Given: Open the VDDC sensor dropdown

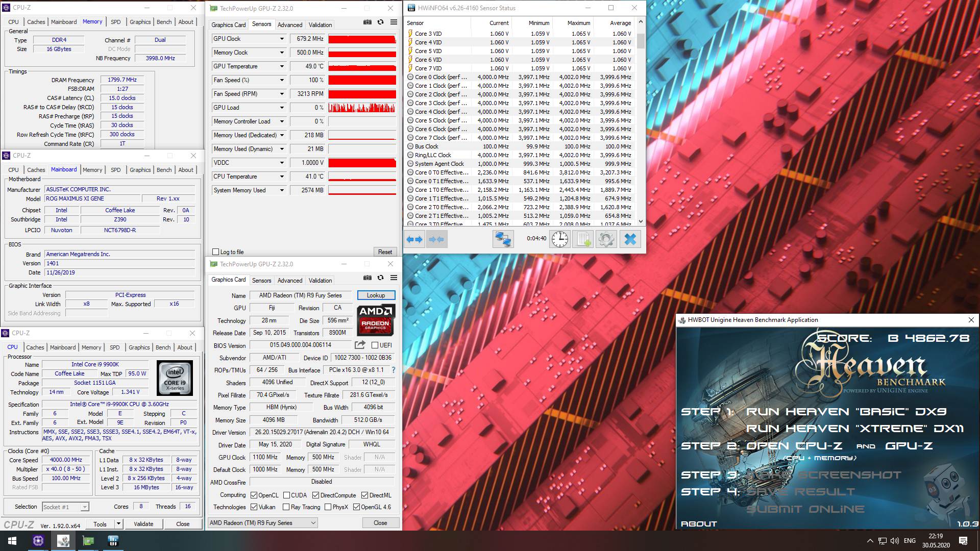Looking at the screenshot, I should tap(282, 163).
